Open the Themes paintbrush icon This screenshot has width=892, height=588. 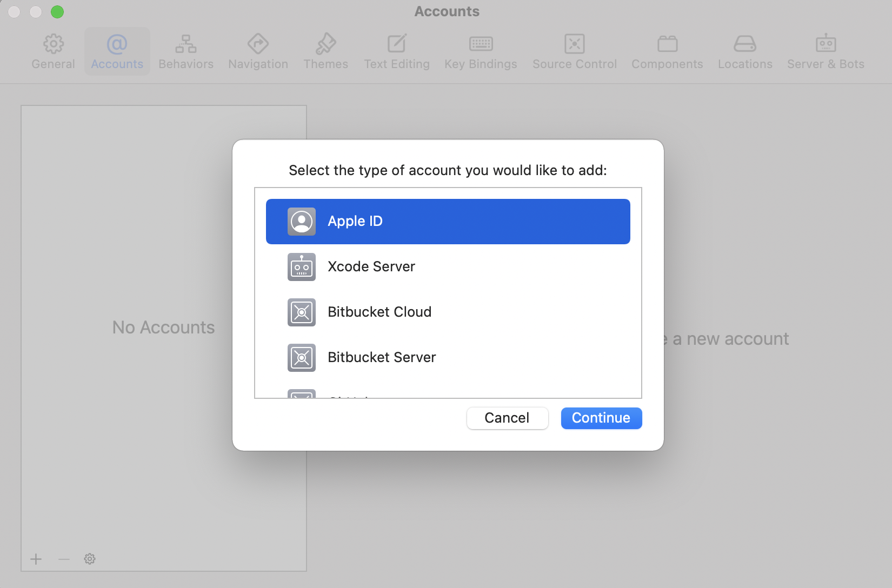(325, 44)
